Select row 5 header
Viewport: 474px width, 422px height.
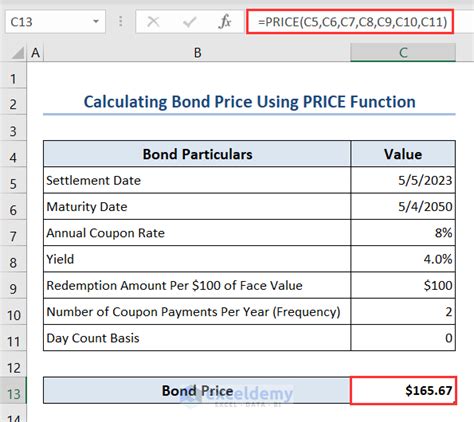pyautogui.click(x=13, y=184)
